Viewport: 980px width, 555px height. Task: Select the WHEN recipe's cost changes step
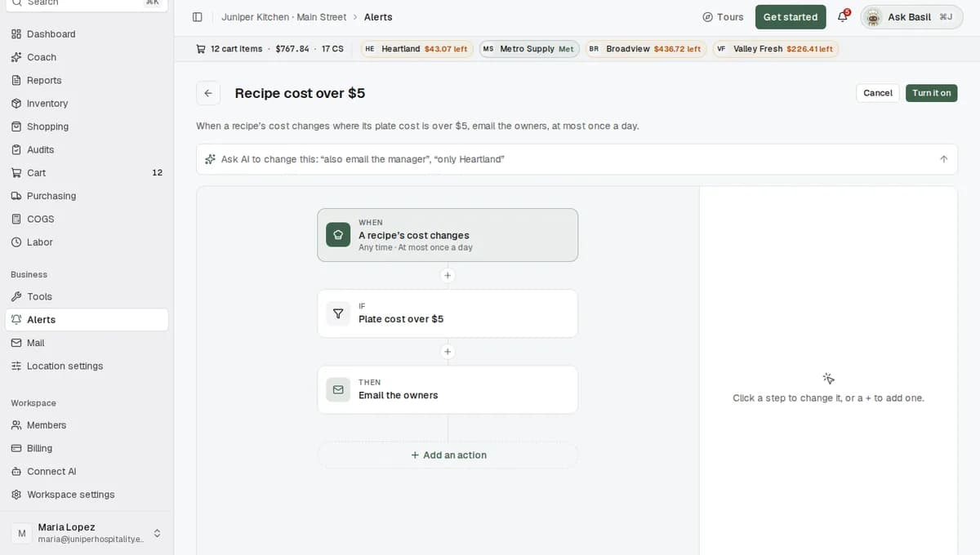click(x=448, y=235)
